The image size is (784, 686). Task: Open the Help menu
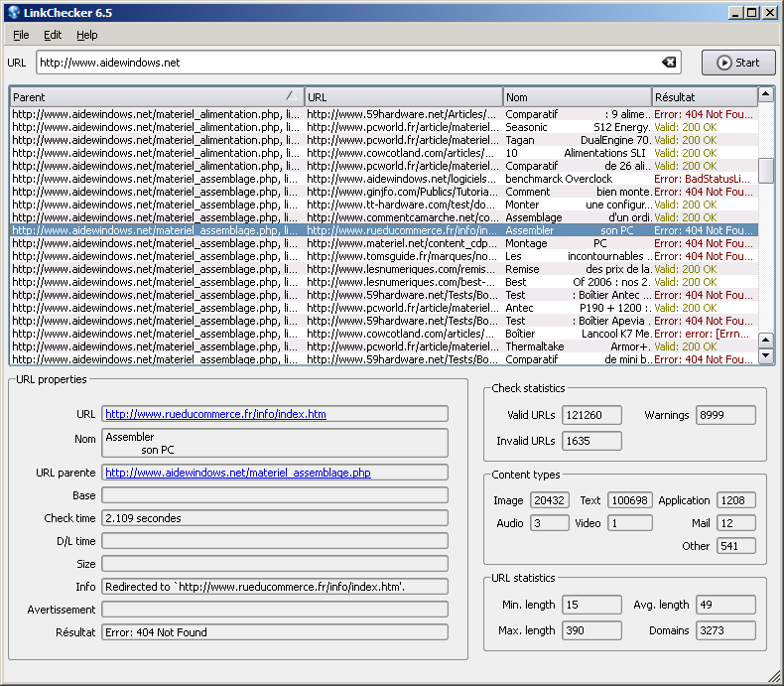87,35
